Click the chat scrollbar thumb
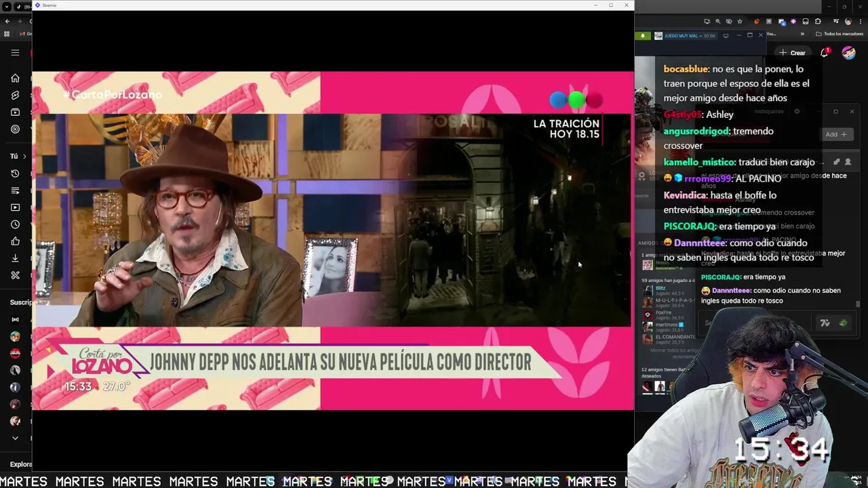 (x=858, y=304)
